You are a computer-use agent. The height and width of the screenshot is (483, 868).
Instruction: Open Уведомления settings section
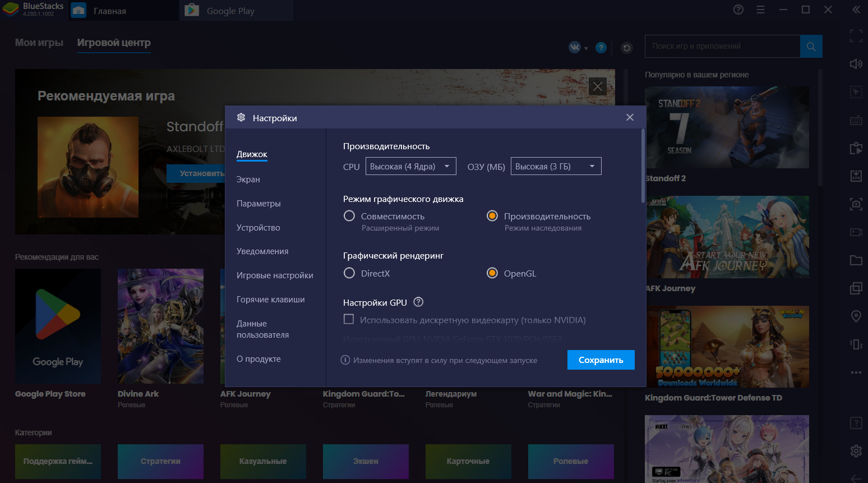tap(262, 251)
